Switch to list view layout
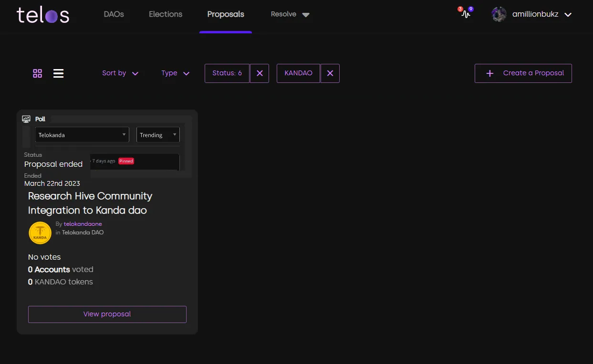The width and height of the screenshot is (593, 364). coord(58,73)
